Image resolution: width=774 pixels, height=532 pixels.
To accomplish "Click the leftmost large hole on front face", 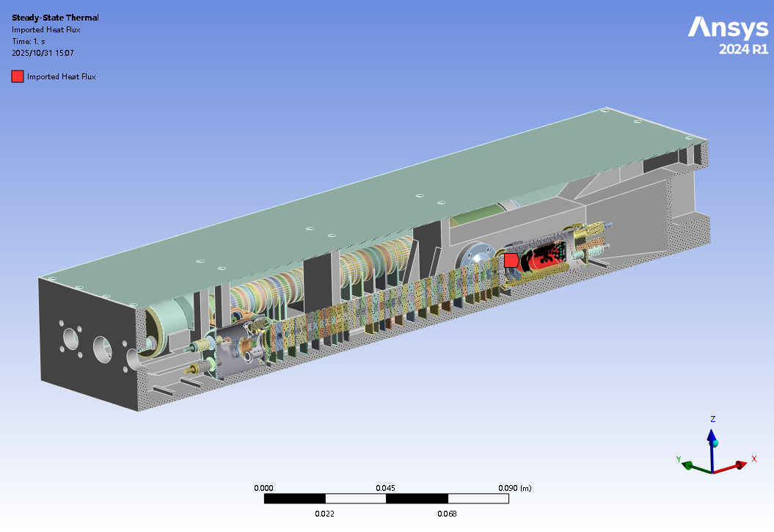I will tap(71, 340).
